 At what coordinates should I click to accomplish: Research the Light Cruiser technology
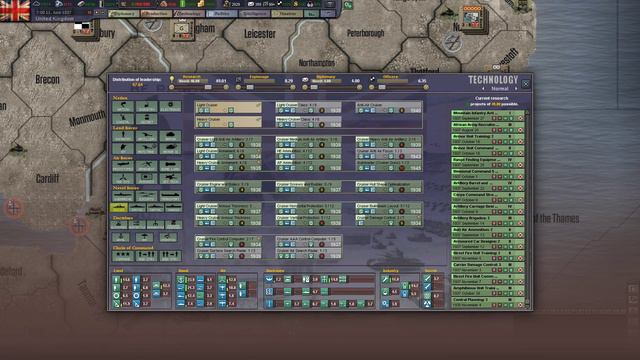pos(228,108)
